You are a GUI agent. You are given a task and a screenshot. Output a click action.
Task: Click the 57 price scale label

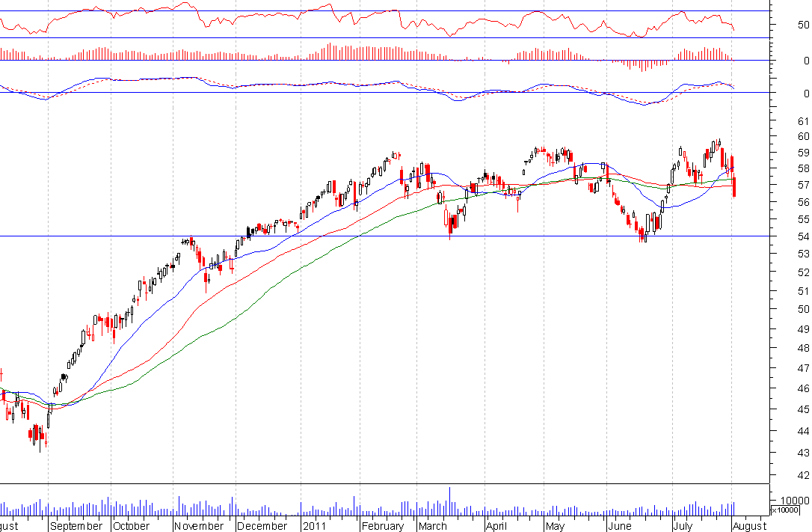(803, 185)
